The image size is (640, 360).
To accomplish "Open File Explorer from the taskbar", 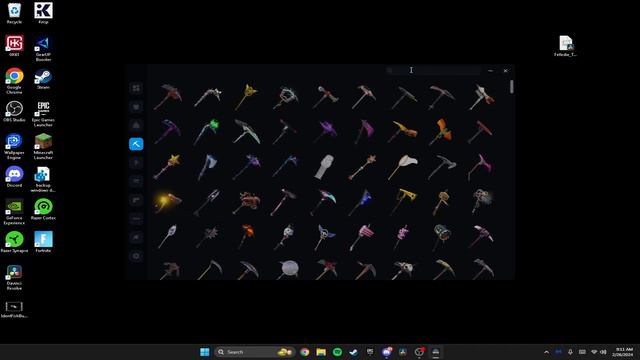I will tap(321, 352).
